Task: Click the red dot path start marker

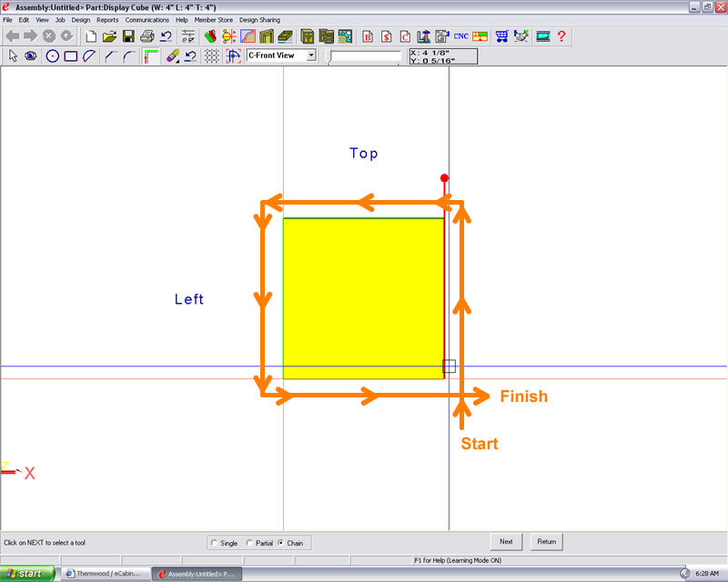Action: coord(444,177)
